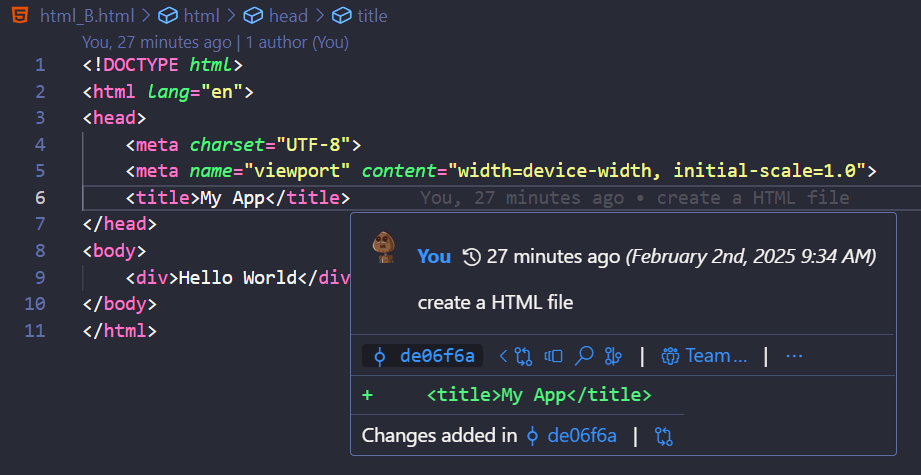921x475 pixels.
Task: Click line number 10 in the gutter
Action: coord(35,304)
